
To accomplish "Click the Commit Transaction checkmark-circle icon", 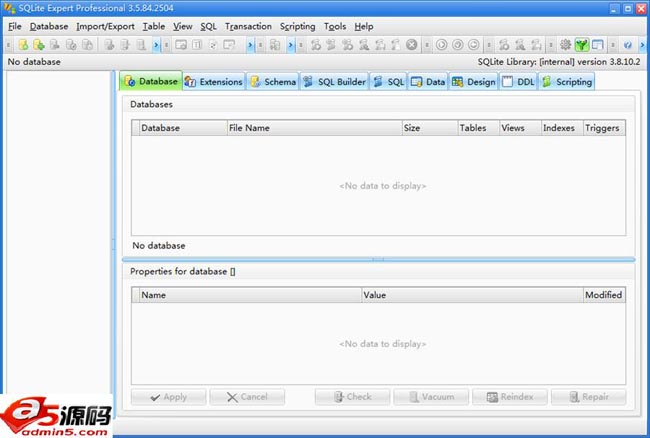I will click(458, 45).
